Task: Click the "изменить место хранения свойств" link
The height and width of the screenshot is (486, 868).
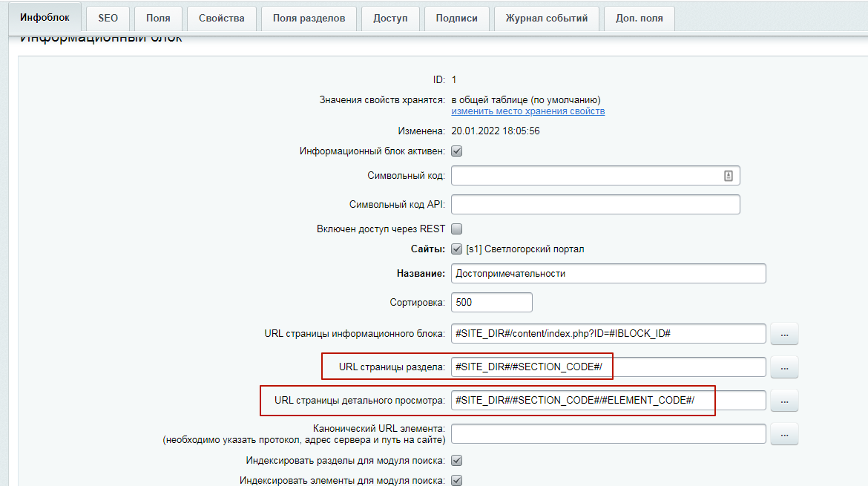Action: click(528, 111)
